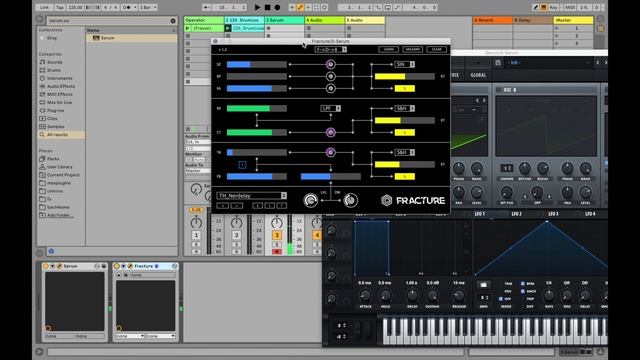Viewport: 640px width, 360px height.
Task: Open the 1 Bar quantization menu
Action: click(148, 7)
